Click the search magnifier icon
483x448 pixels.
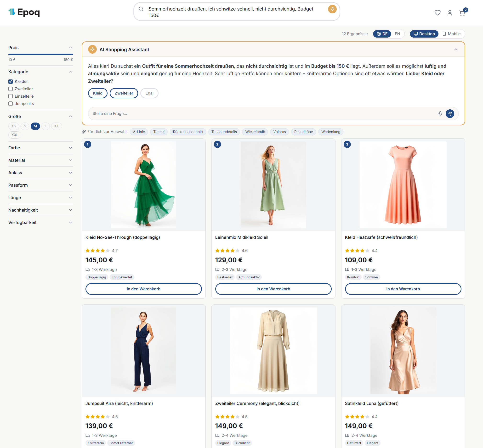tap(141, 9)
